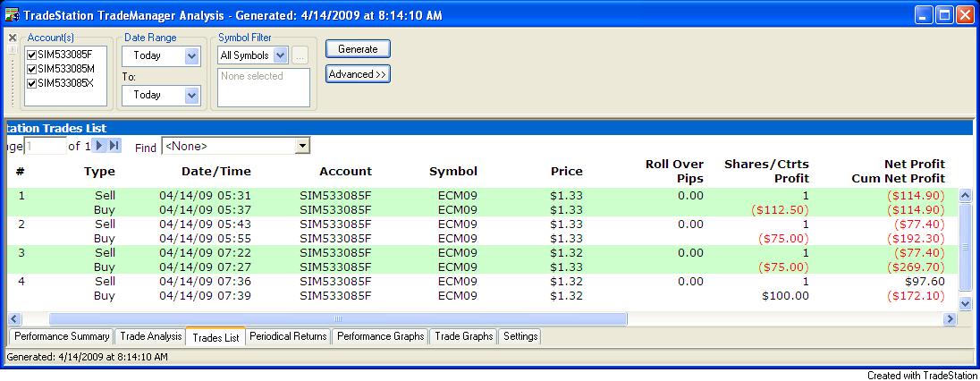Click the Price column header
This screenshot has height=381, width=980.
[x=567, y=172]
